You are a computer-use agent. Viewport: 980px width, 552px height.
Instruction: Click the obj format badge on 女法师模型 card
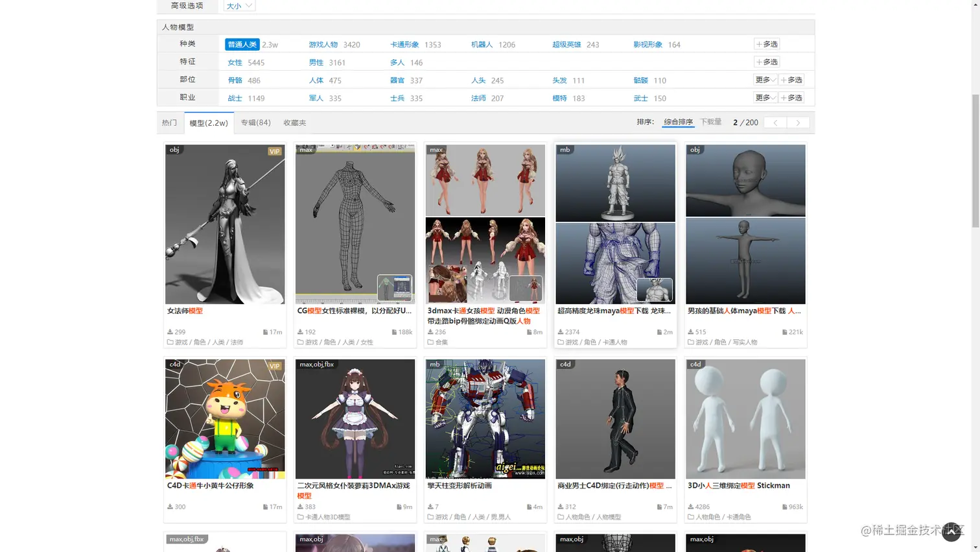(x=174, y=150)
